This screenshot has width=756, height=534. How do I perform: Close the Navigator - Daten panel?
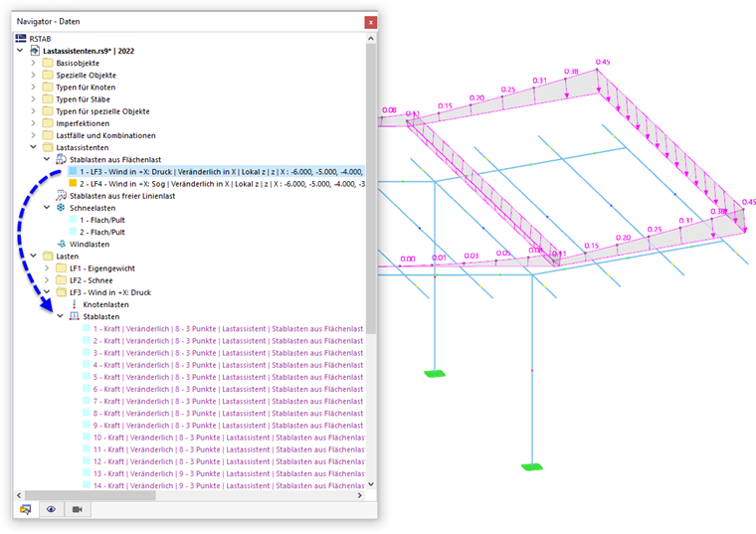[x=370, y=22]
